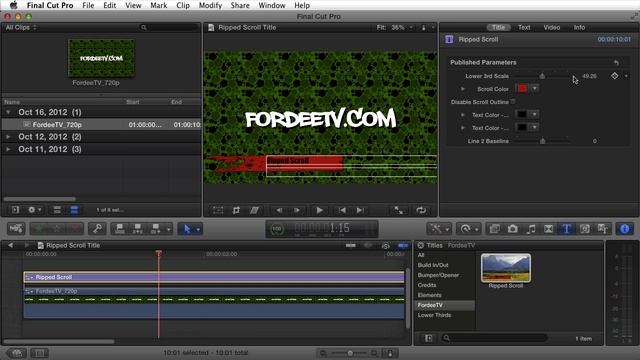Click the Crop tool in viewer

[236, 210]
